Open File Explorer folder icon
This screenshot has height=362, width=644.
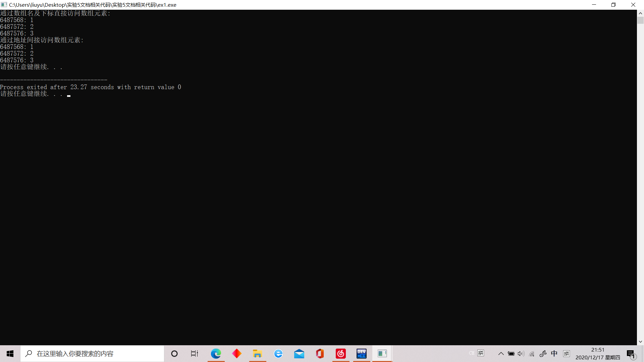(258, 354)
